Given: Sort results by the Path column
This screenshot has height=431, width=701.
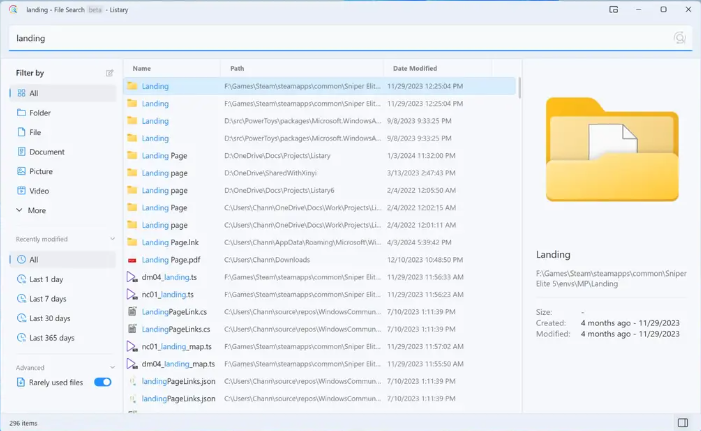Looking at the screenshot, I should (x=302, y=68).
